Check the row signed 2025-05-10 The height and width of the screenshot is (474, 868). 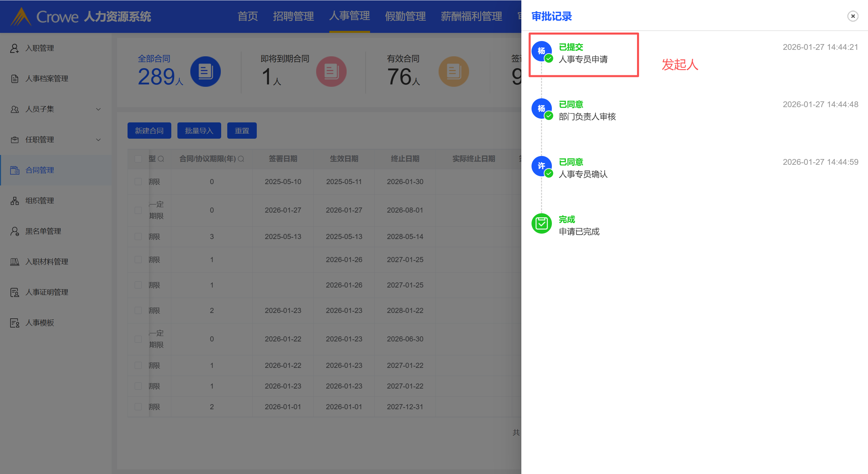[138, 182]
